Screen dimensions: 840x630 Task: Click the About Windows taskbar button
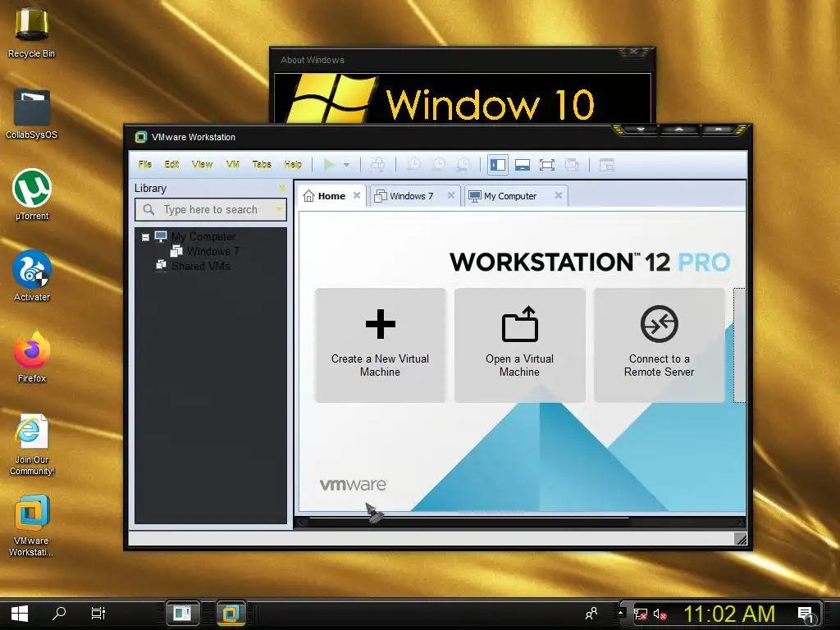coord(182,613)
